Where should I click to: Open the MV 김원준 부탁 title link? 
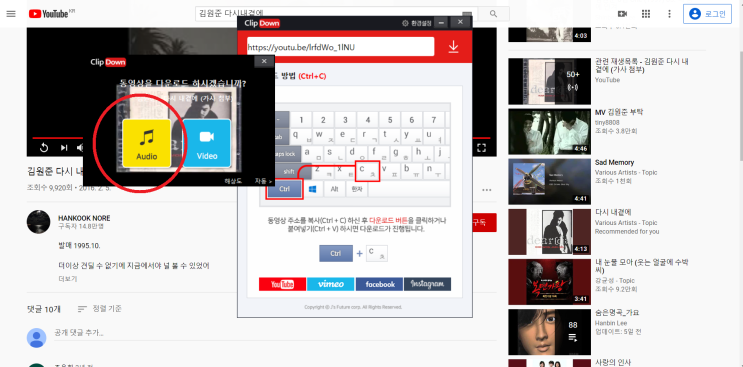pos(619,112)
